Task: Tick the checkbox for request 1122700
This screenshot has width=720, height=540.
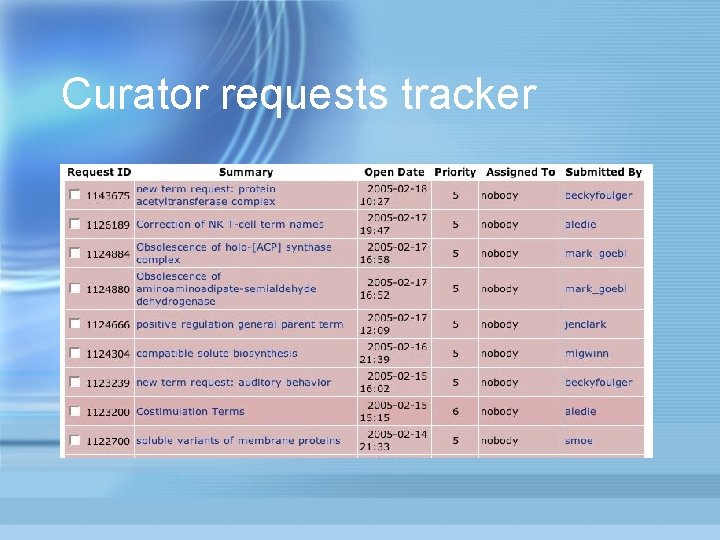Action: pos(75,440)
